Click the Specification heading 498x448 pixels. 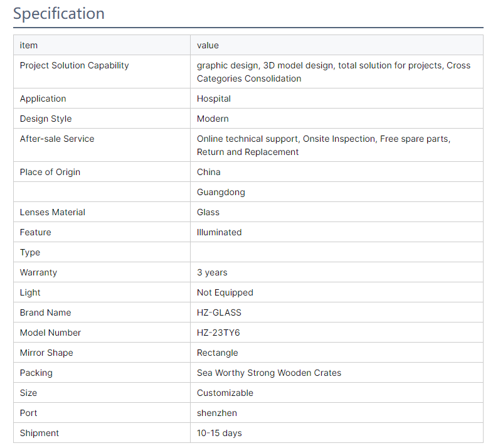(x=59, y=13)
